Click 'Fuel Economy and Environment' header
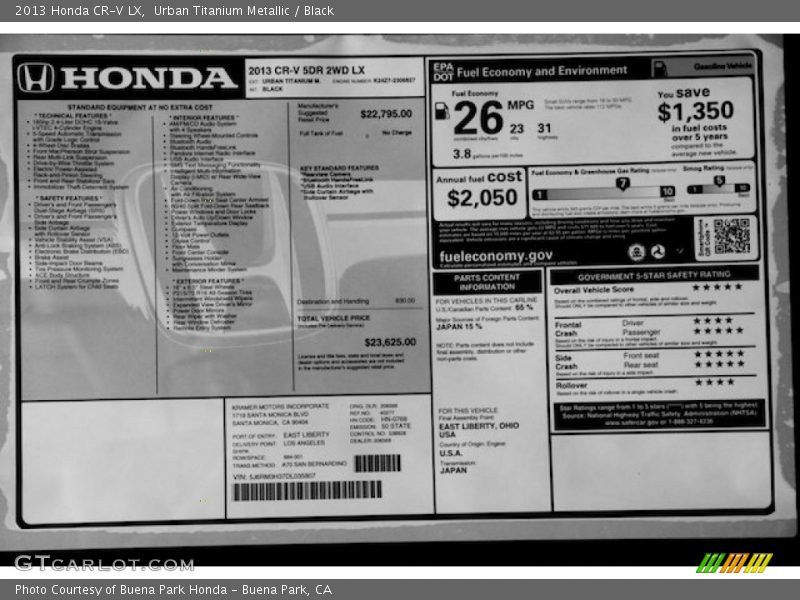Viewport: 800px width, 600px height. pos(542,71)
